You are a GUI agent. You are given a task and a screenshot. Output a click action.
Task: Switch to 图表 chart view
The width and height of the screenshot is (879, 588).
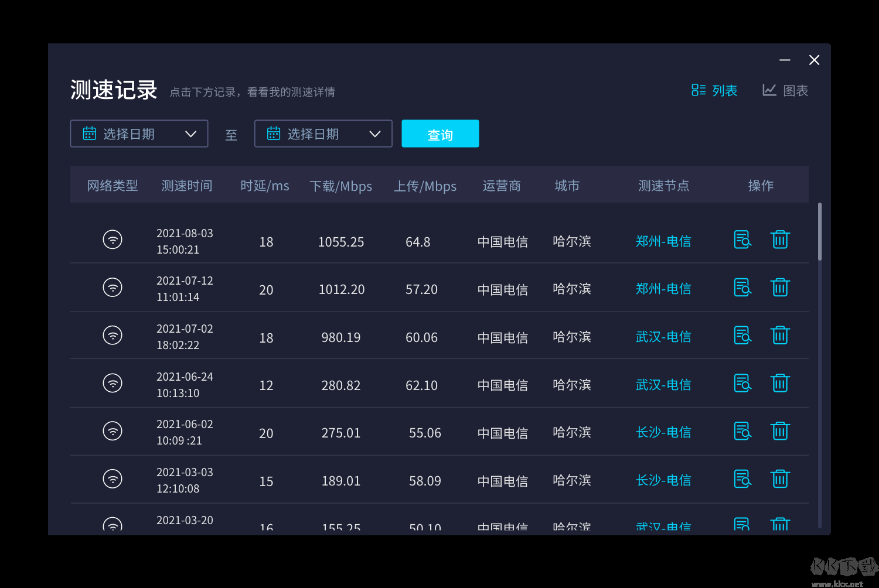pos(786,90)
